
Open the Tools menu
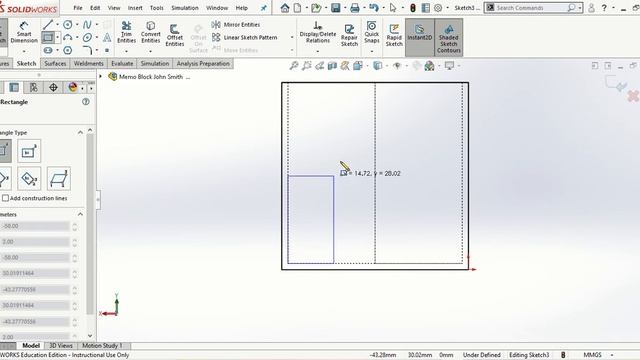point(156,8)
